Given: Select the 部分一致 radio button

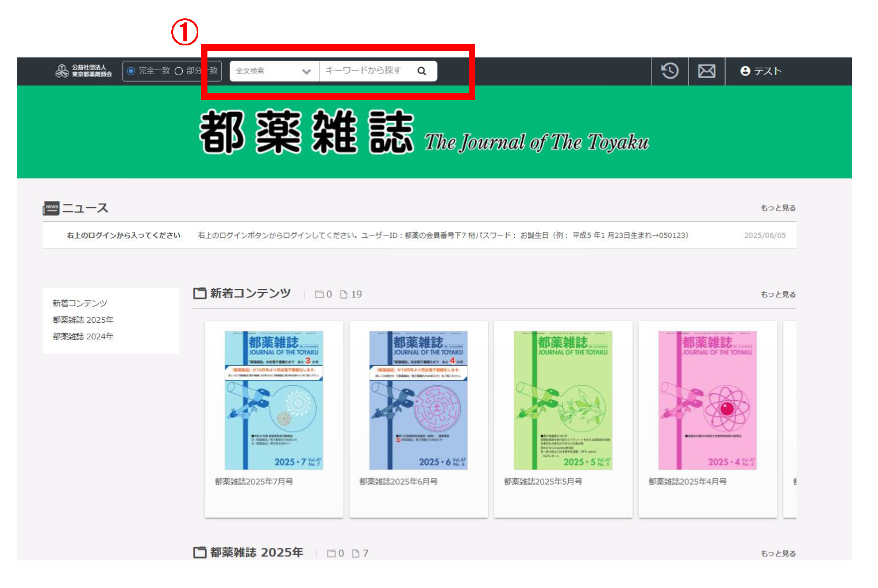Looking at the screenshot, I should [x=179, y=71].
